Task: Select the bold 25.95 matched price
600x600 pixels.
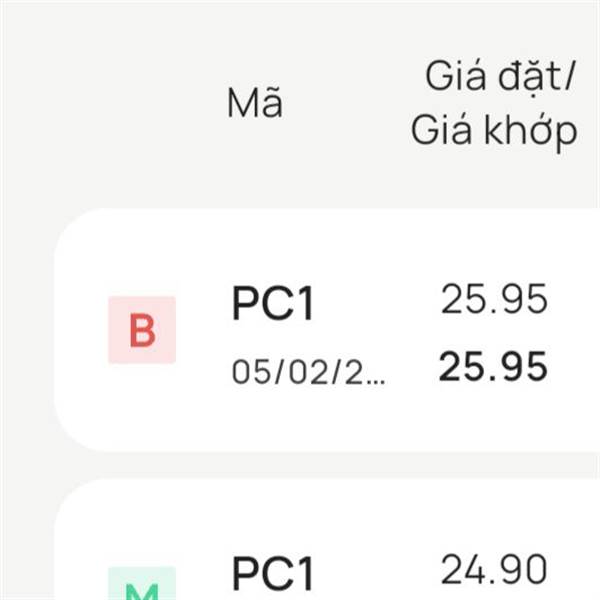Action: click(x=494, y=368)
